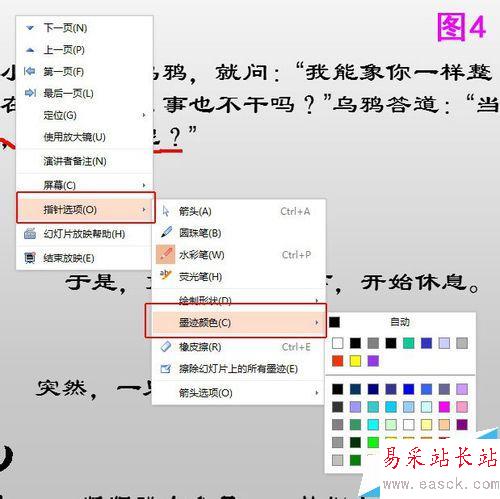Viewport: 500px width, 499px height.
Task: Click the next page down-arrow icon
Action: click(x=30, y=28)
